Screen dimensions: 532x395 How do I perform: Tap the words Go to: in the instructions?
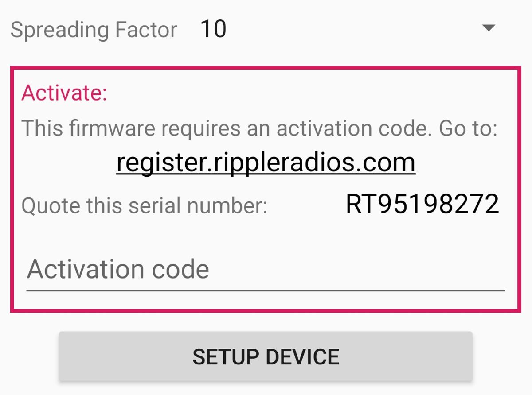point(468,128)
